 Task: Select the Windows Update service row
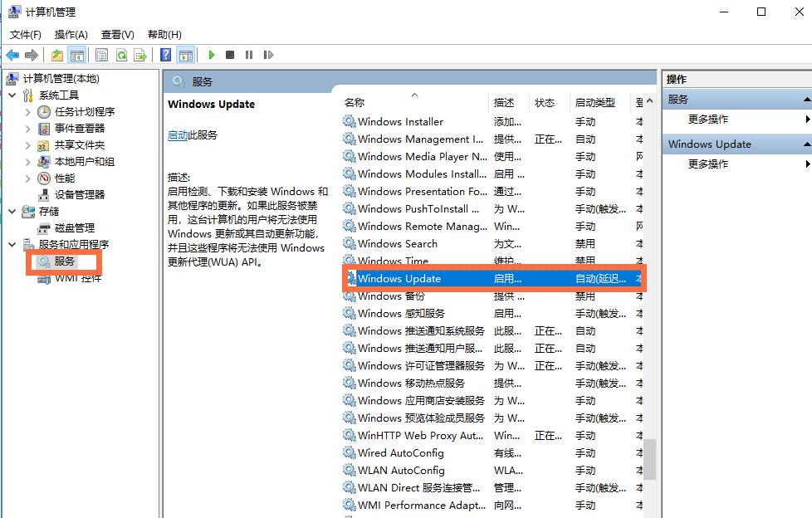tap(492, 279)
